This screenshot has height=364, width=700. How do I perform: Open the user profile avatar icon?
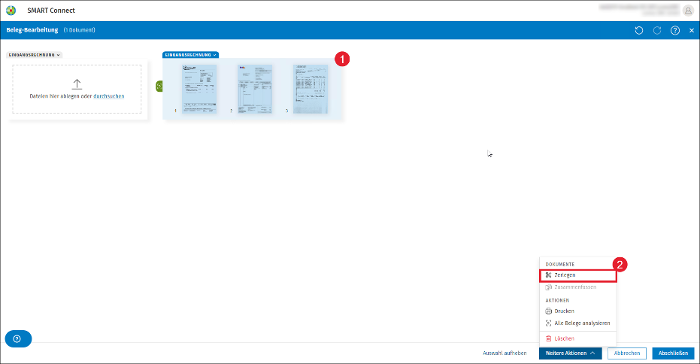coord(688,10)
